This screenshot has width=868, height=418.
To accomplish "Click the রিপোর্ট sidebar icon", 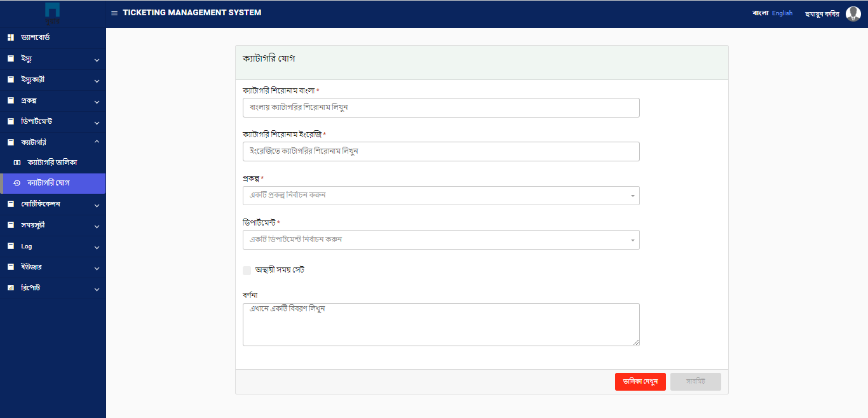I will pyautogui.click(x=10, y=288).
